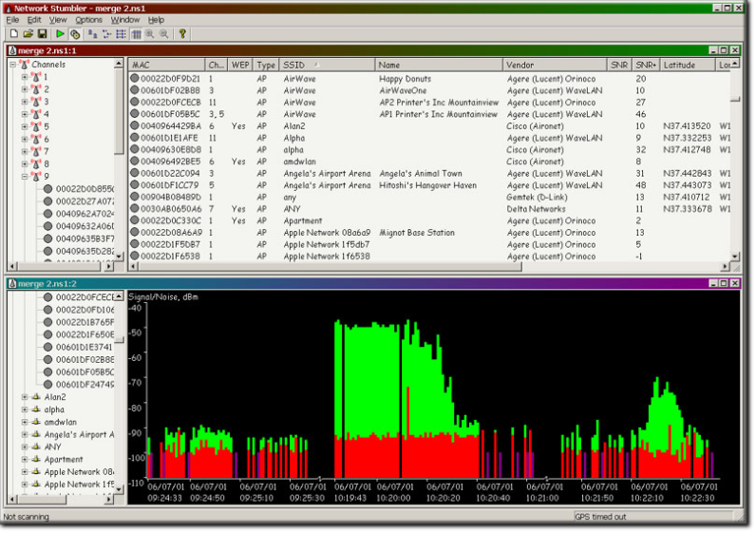Viewport: 756px width, 533px height.
Task: Open the View menu
Action: point(58,20)
